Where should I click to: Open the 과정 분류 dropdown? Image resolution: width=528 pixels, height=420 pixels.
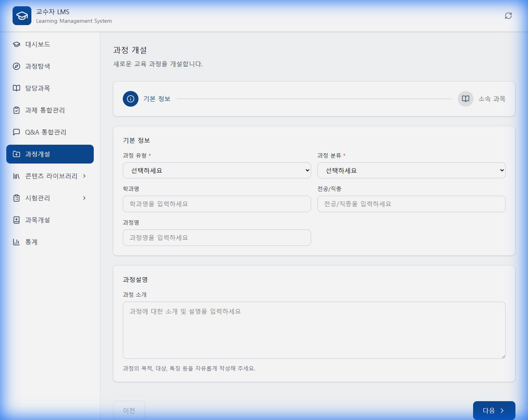pyautogui.click(x=411, y=170)
